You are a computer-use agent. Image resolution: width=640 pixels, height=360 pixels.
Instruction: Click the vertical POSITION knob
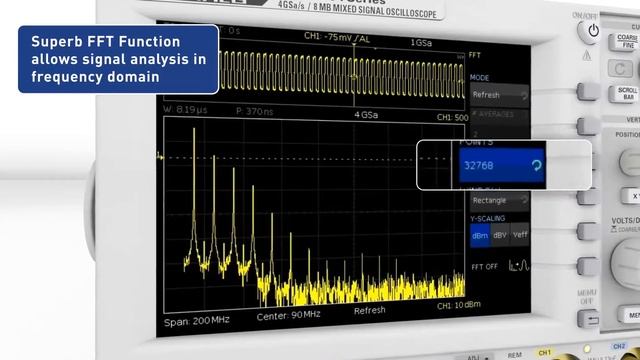[x=630, y=162]
